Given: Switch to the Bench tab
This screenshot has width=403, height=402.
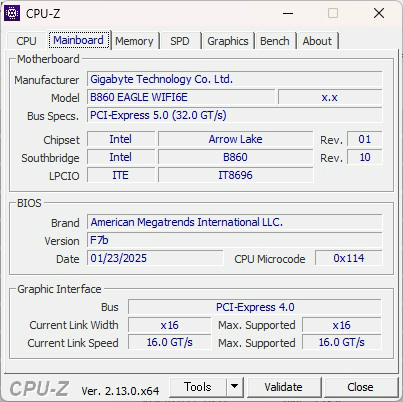Looking at the screenshot, I should (275, 41).
